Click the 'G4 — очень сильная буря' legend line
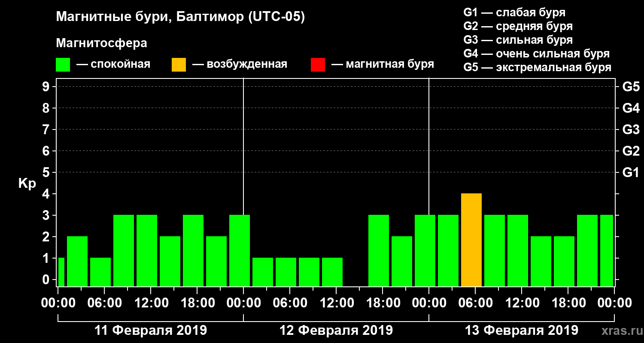644x343 pixels. tap(536, 54)
